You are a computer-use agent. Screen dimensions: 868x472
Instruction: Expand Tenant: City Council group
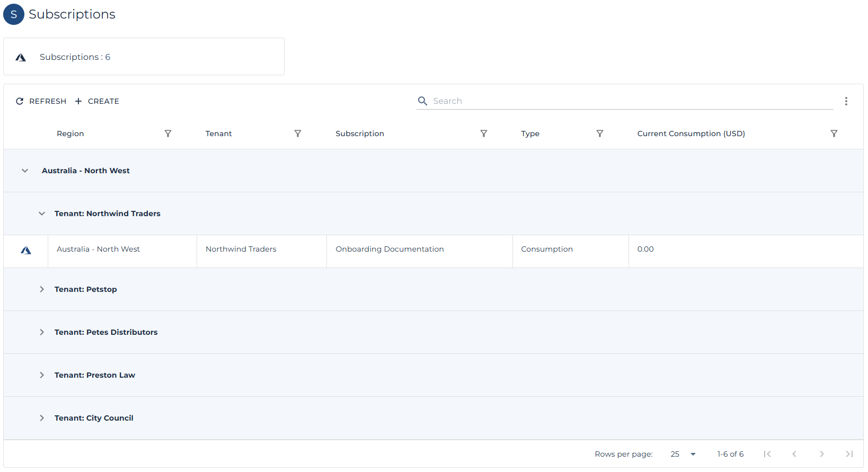point(42,418)
